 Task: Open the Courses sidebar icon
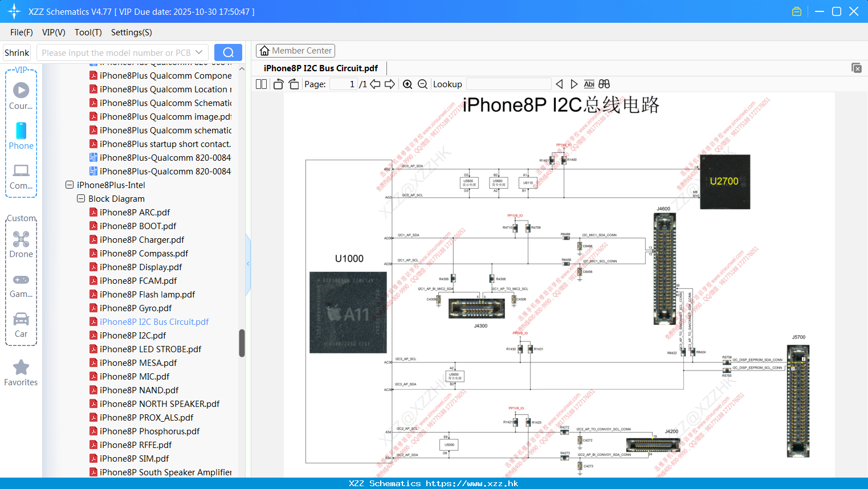pyautogui.click(x=21, y=90)
